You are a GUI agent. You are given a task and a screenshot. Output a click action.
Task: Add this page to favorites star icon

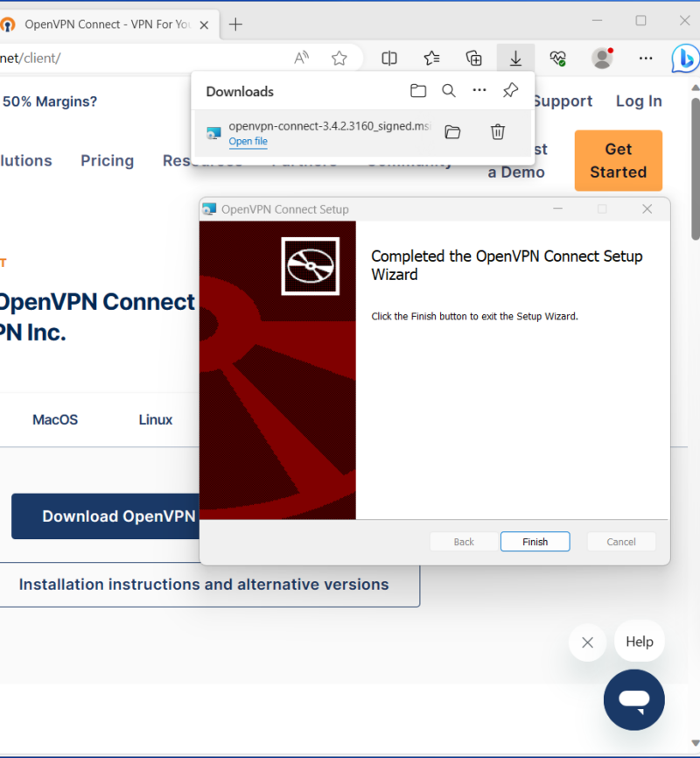click(339, 59)
